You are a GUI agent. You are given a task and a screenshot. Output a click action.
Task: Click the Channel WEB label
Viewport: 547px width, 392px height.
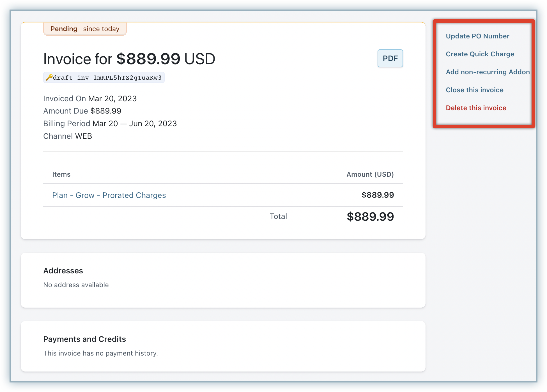pos(68,136)
